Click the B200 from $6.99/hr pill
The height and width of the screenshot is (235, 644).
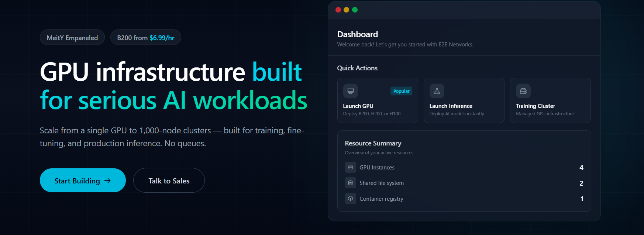(x=146, y=37)
